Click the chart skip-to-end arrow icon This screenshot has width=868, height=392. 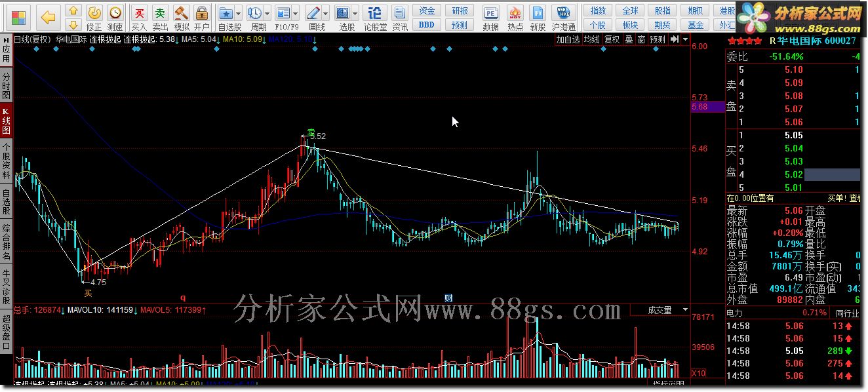pyautogui.click(x=675, y=39)
